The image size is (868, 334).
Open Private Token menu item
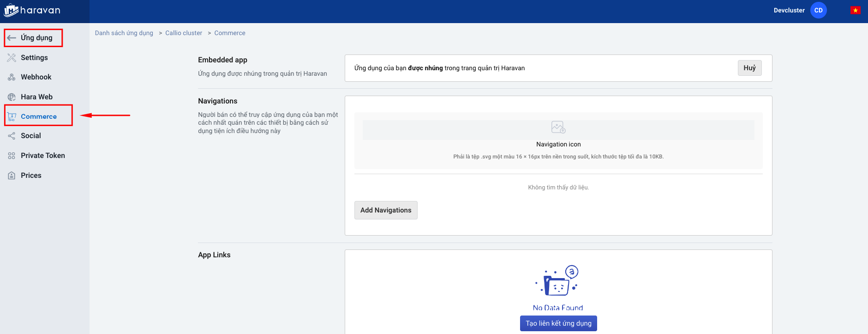click(x=42, y=156)
